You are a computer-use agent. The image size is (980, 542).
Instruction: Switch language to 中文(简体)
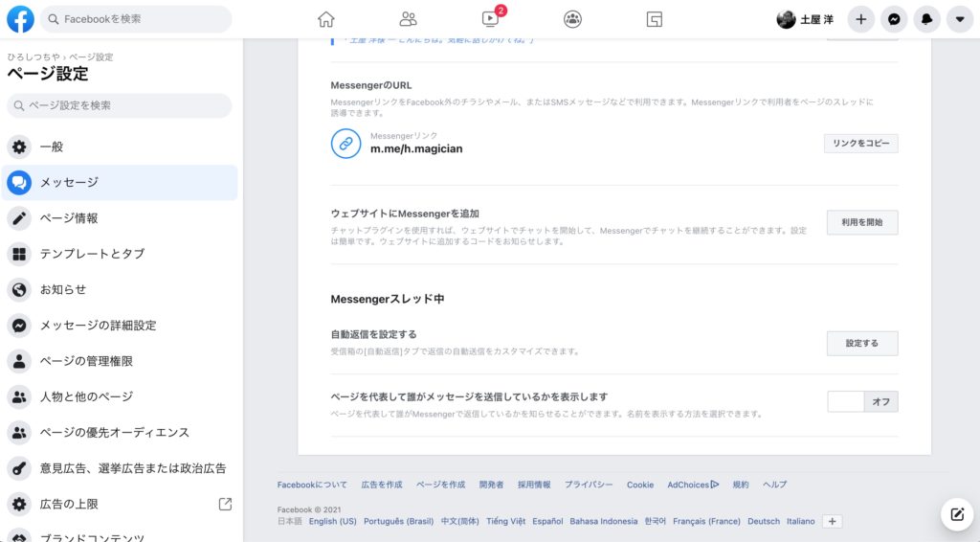click(460, 521)
